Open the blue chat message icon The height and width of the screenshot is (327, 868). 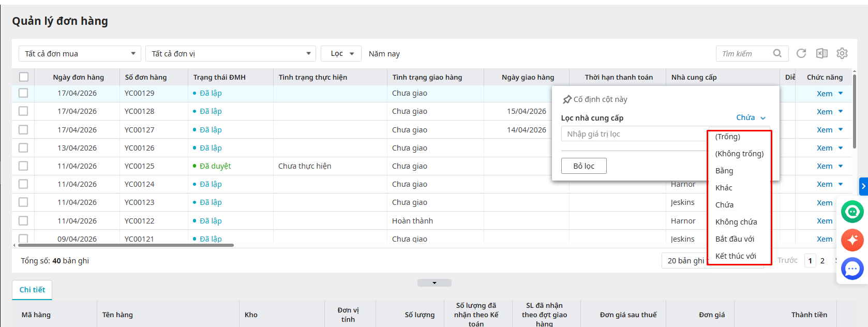(x=852, y=269)
